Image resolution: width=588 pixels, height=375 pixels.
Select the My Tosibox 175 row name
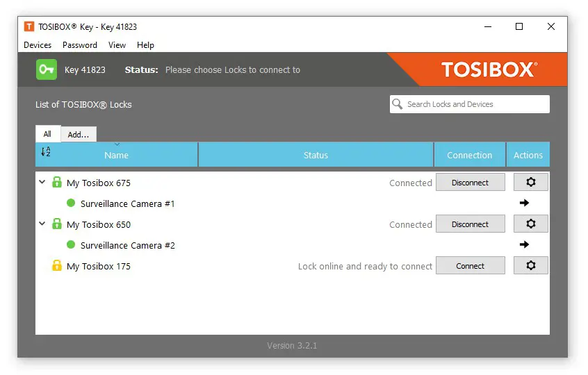click(99, 266)
